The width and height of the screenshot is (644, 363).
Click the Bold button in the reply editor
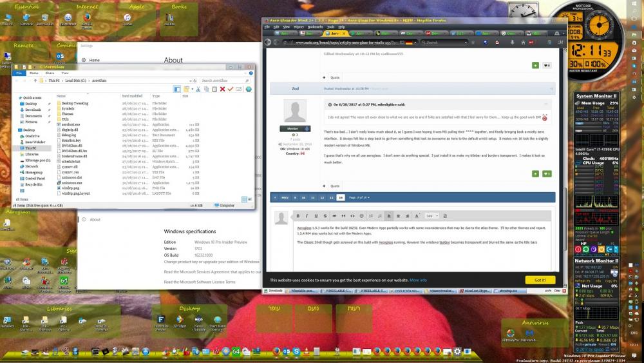pyautogui.click(x=298, y=216)
